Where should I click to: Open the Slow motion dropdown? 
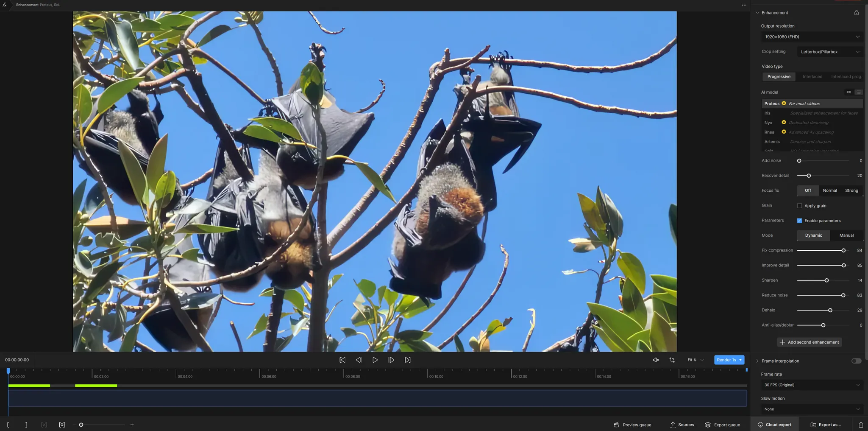pos(812,409)
